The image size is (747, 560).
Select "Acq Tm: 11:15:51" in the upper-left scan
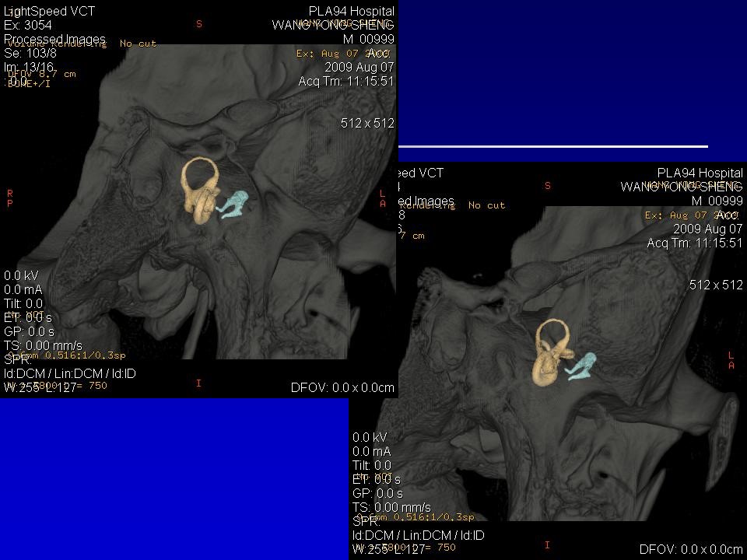pyautogui.click(x=346, y=82)
